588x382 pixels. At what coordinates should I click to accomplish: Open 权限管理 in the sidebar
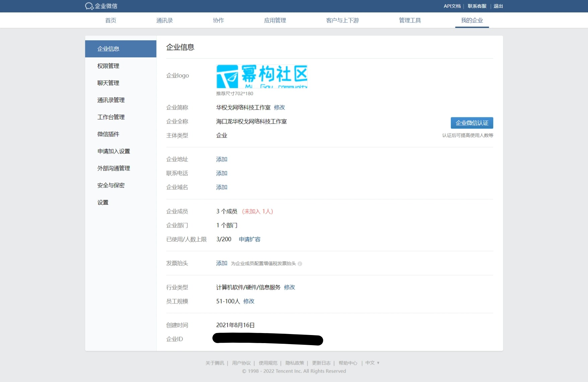tap(121, 66)
